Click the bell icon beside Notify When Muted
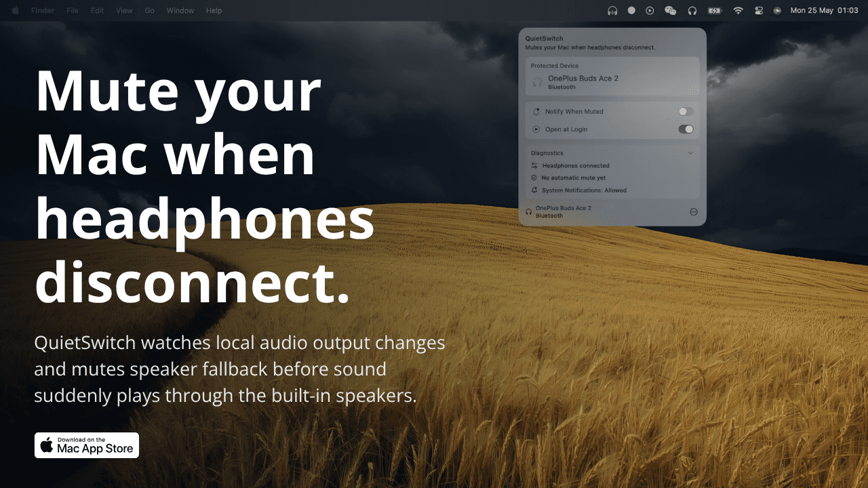 point(536,111)
